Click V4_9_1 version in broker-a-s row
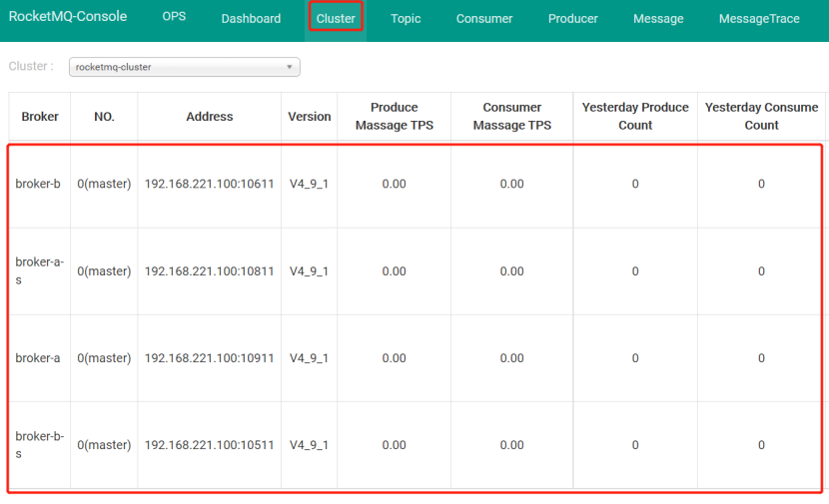This screenshot has height=504, width=829. click(309, 271)
